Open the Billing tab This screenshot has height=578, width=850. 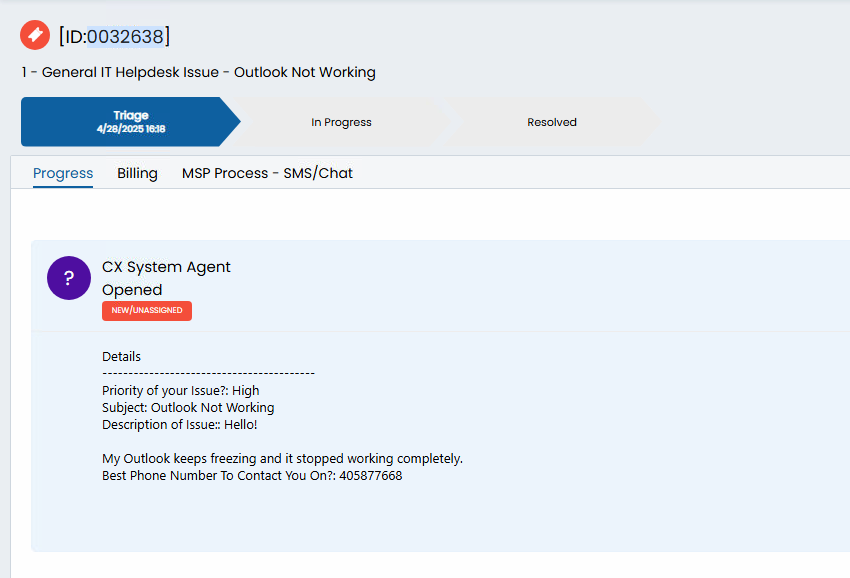[x=137, y=173]
